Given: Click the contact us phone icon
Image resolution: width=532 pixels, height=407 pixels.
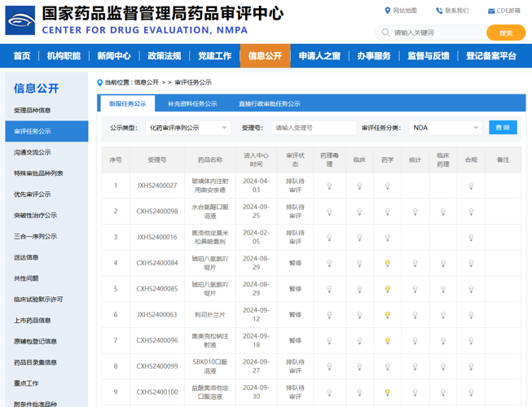Looking at the screenshot, I should pyautogui.click(x=439, y=11).
